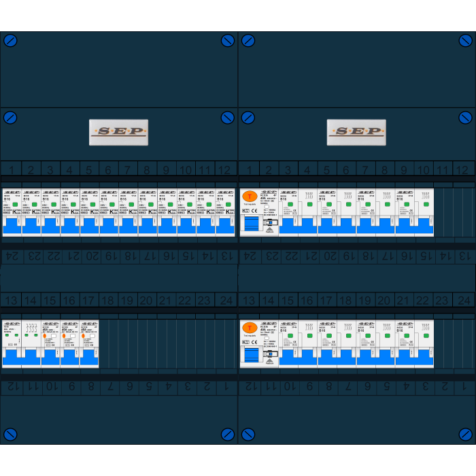Click the SEP logo on left panel
This screenshot has height=476, width=476.
pos(118,132)
